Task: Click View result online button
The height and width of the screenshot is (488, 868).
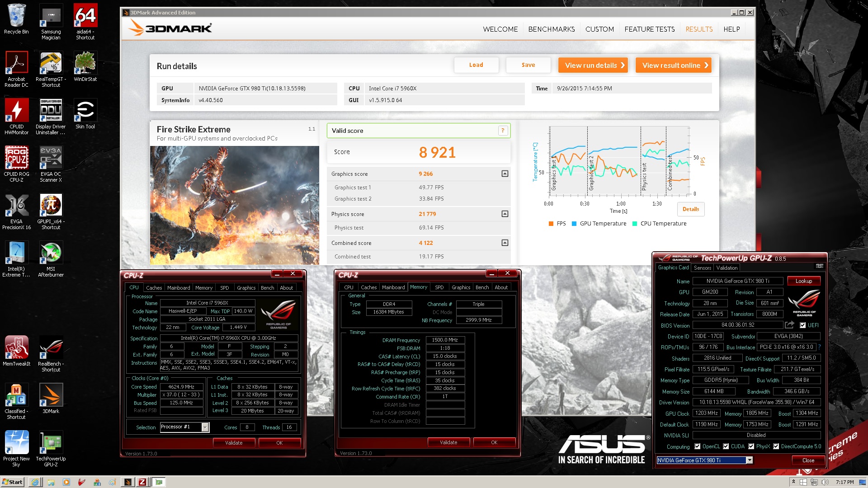Action: (x=674, y=65)
